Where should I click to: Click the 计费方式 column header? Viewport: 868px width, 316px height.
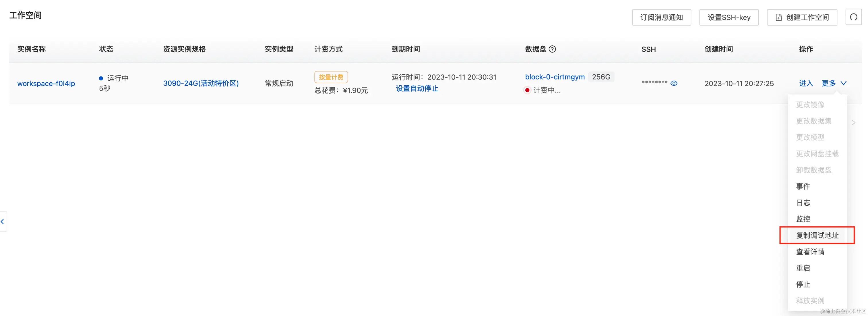click(329, 49)
